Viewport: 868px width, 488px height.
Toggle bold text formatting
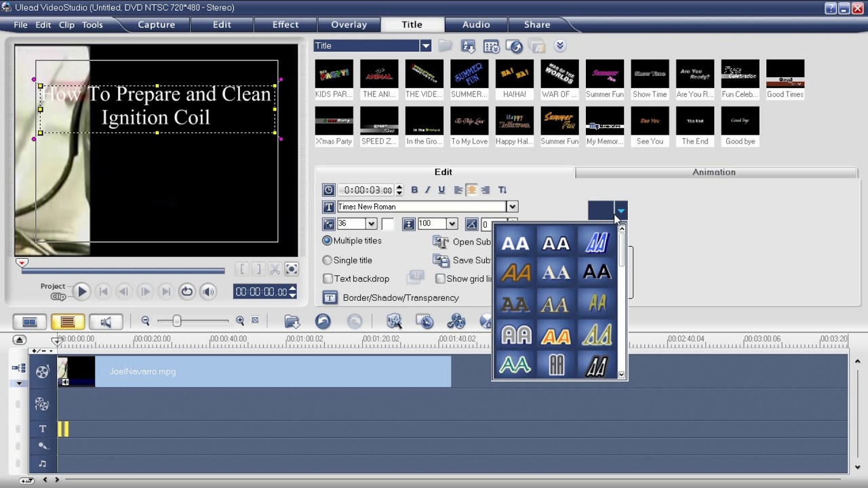tap(414, 190)
